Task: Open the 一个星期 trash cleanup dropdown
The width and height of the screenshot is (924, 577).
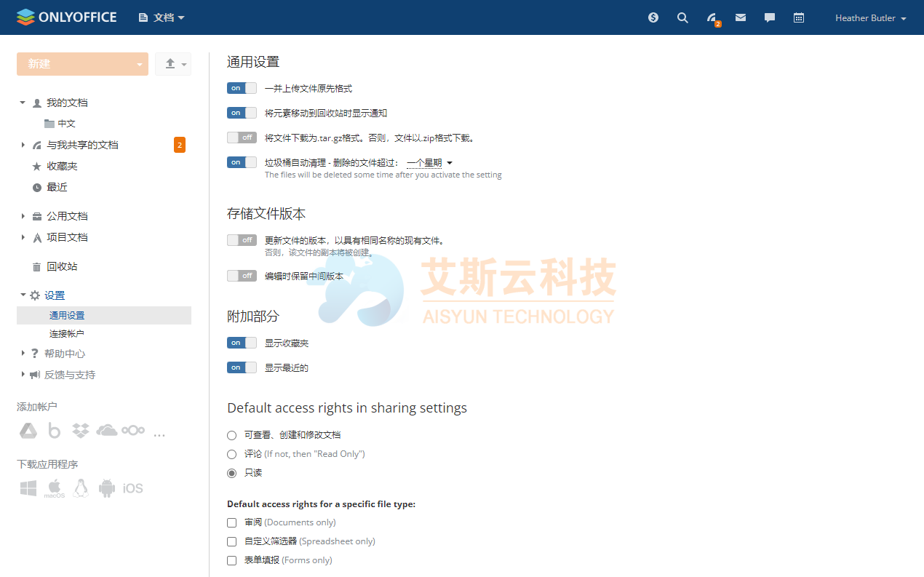Action: 429,163
